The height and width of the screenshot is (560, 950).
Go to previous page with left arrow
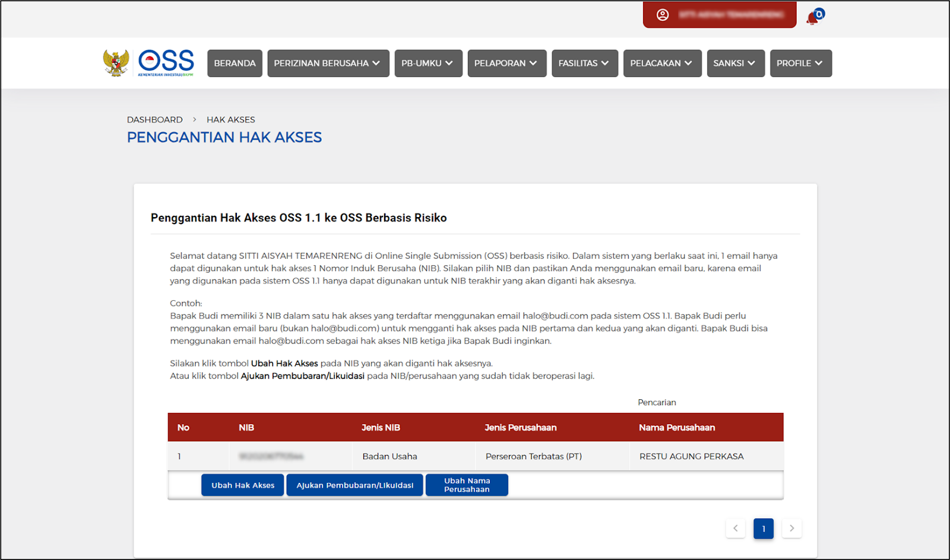point(735,528)
